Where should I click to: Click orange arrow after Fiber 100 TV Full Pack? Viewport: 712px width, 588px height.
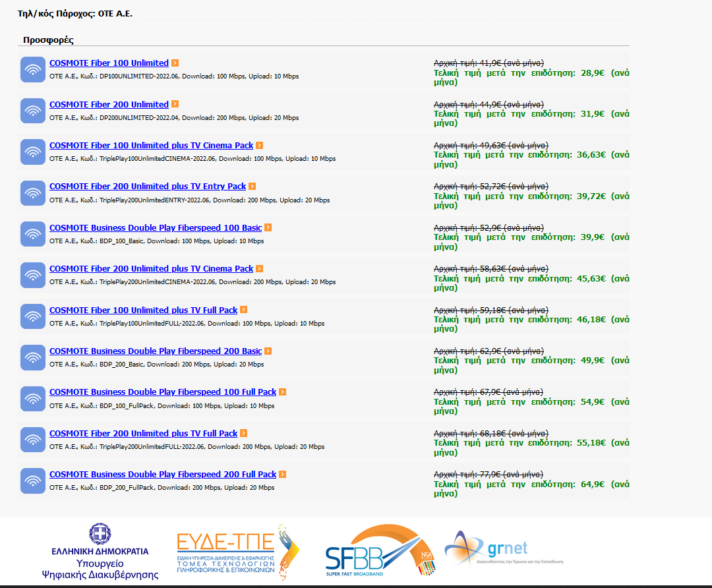click(243, 310)
